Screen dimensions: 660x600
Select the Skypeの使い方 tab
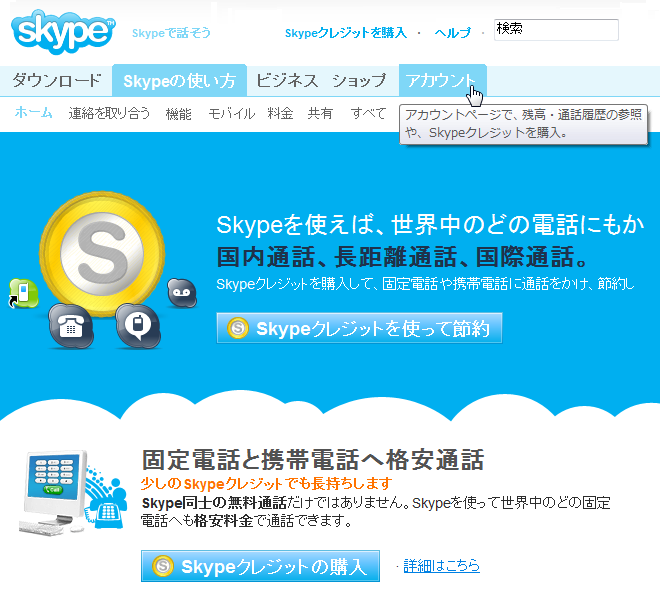tap(179, 81)
